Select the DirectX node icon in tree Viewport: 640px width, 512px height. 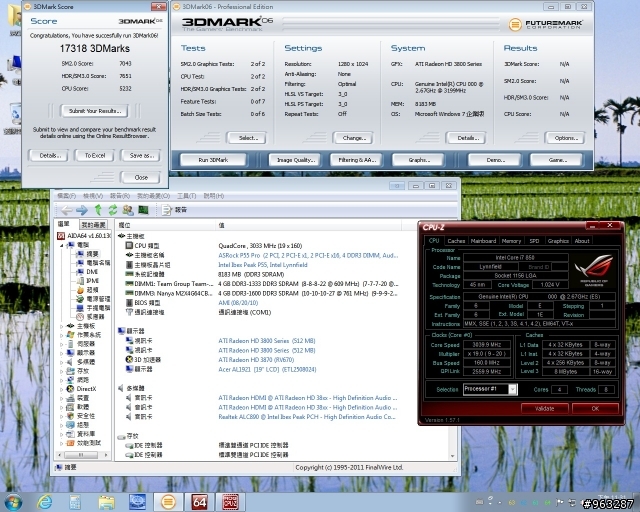point(70,389)
